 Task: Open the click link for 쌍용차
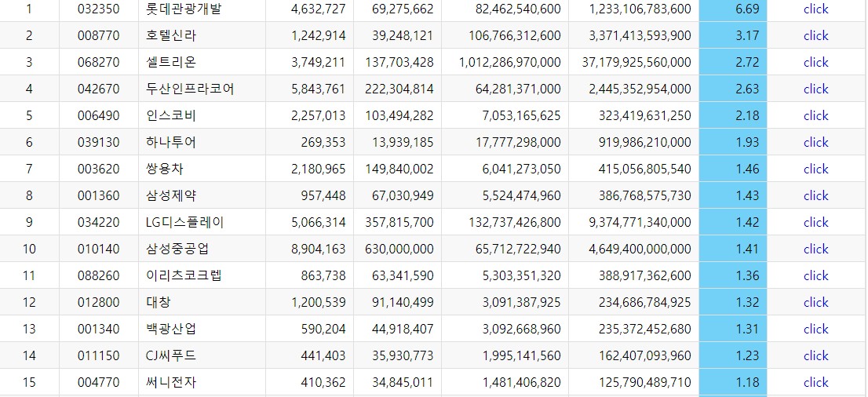pos(815,169)
